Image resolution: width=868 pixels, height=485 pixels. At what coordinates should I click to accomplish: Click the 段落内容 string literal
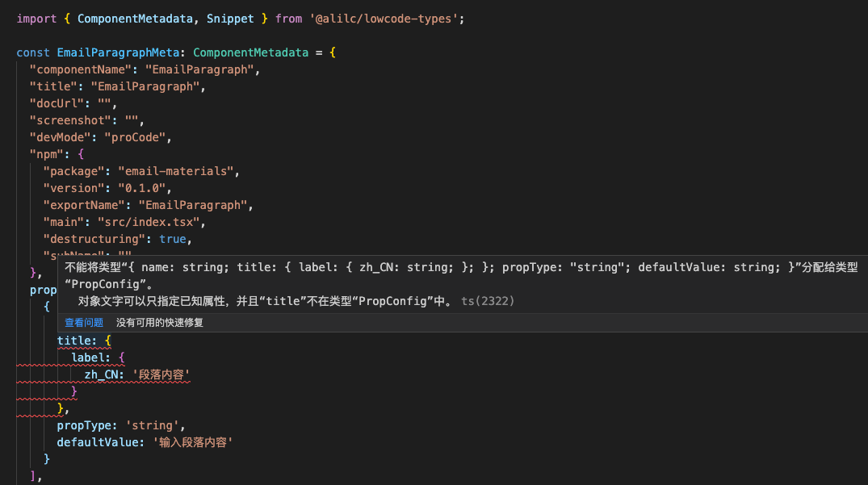[x=161, y=374]
